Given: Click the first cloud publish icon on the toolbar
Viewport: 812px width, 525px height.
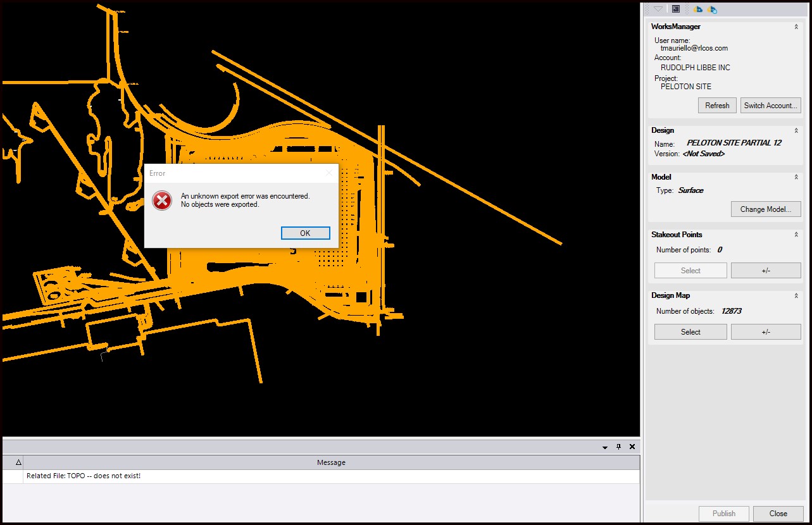Looking at the screenshot, I should click(x=698, y=9).
